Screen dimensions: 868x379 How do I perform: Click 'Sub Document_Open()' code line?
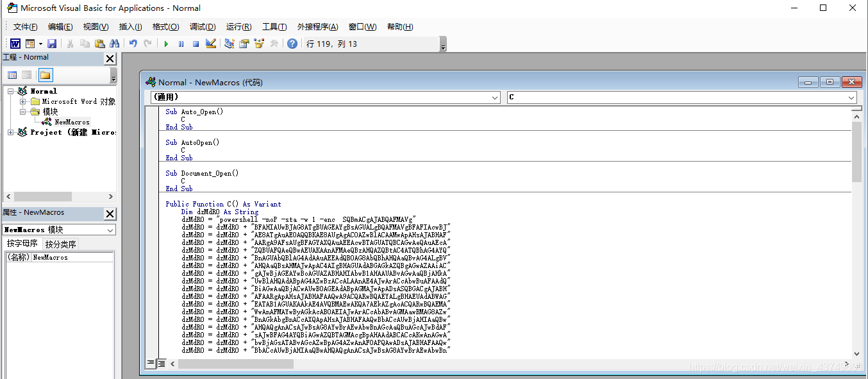point(202,173)
